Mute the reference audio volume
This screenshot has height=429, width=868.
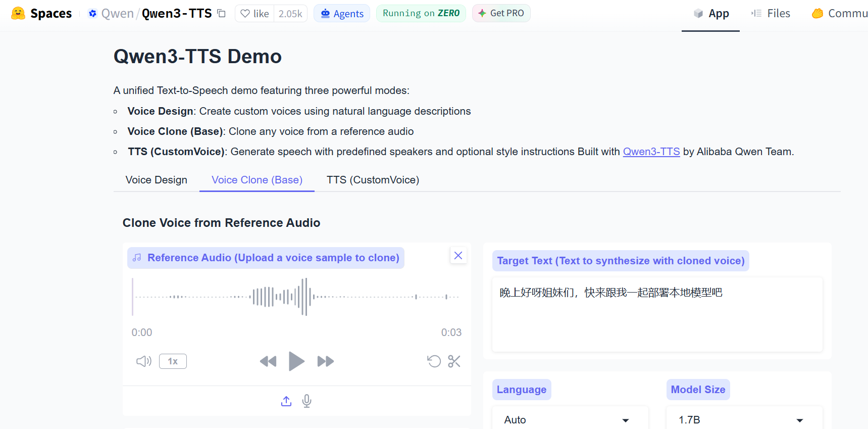tap(144, 361)
